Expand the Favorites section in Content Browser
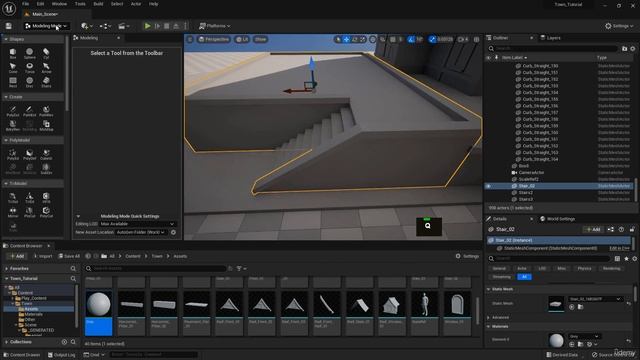Viewport: 640px width, 360px height. click(7, 269)
